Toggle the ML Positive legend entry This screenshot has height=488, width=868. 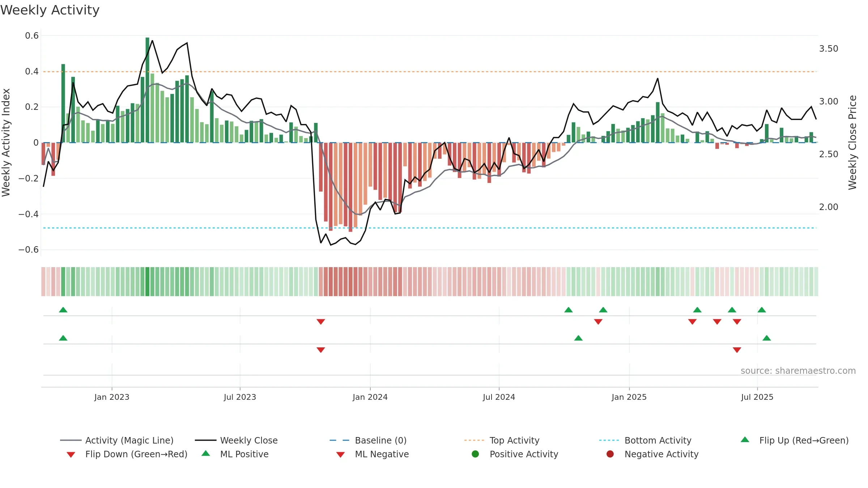pos(235,454)
